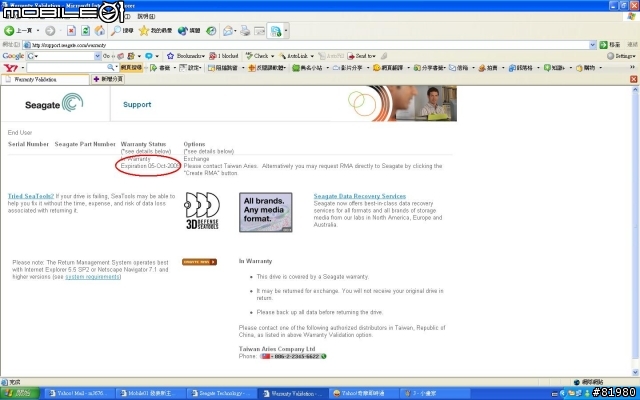Click the 'Support' heading link
This screenshot has height=400, width=640.
pos(137,104)
